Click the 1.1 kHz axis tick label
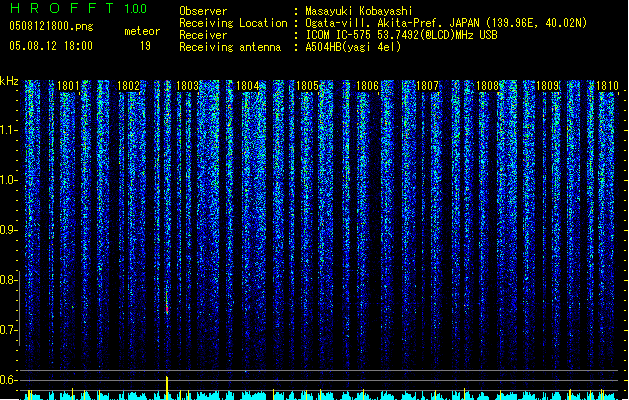The width and height of the screenshot is (629, 400). click(x=8, y=130)
